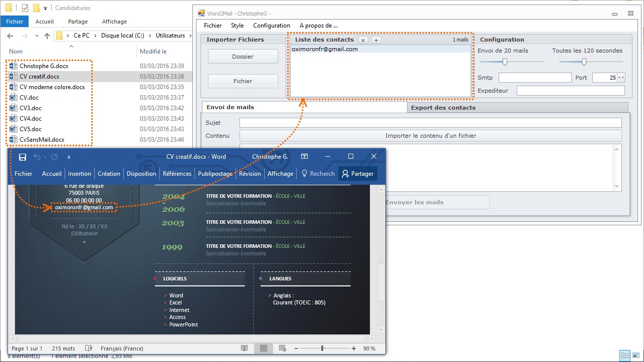Open the ribbon display options icon
Viewport: 644px width, 362px height.
(304, 156)
